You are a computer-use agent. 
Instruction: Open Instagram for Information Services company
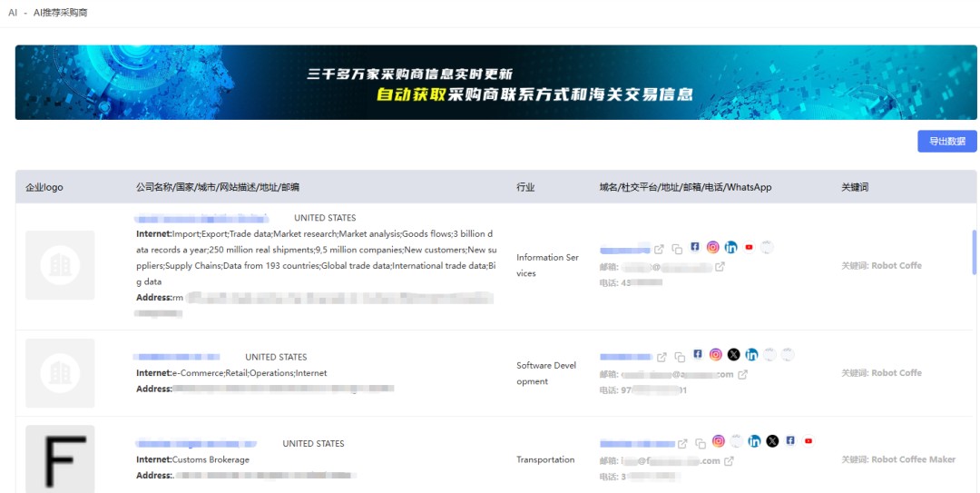(x=713, y=247)
